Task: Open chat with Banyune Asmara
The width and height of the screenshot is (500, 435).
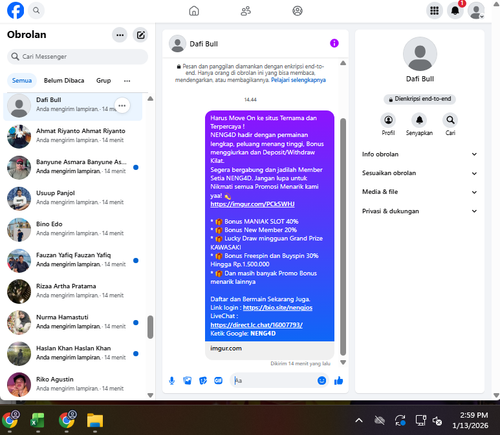Action: (73, 167)
